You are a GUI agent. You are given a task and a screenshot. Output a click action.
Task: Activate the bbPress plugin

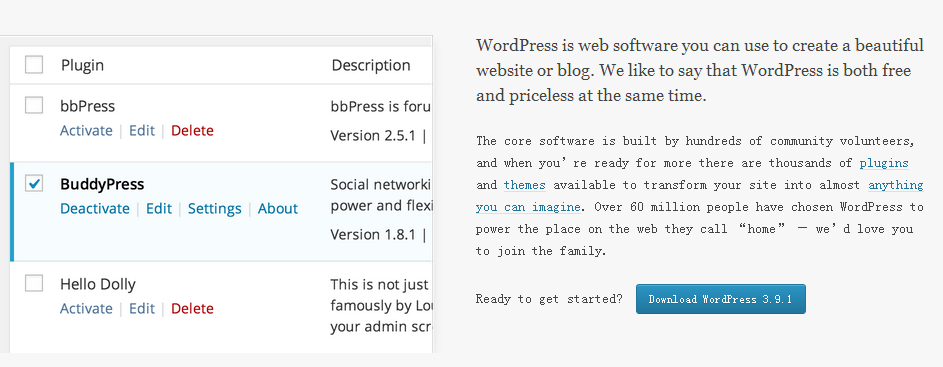(86, 131)
